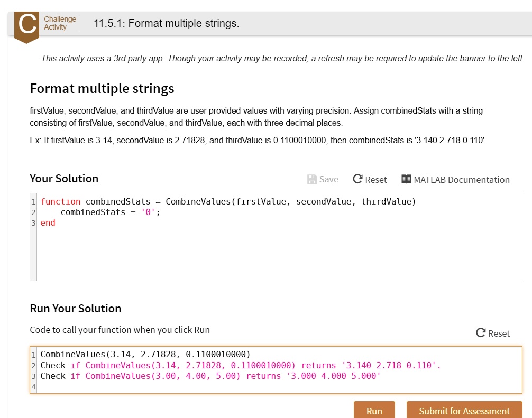Click the MATLAB Documentation book icon

(x=406, y=180)
